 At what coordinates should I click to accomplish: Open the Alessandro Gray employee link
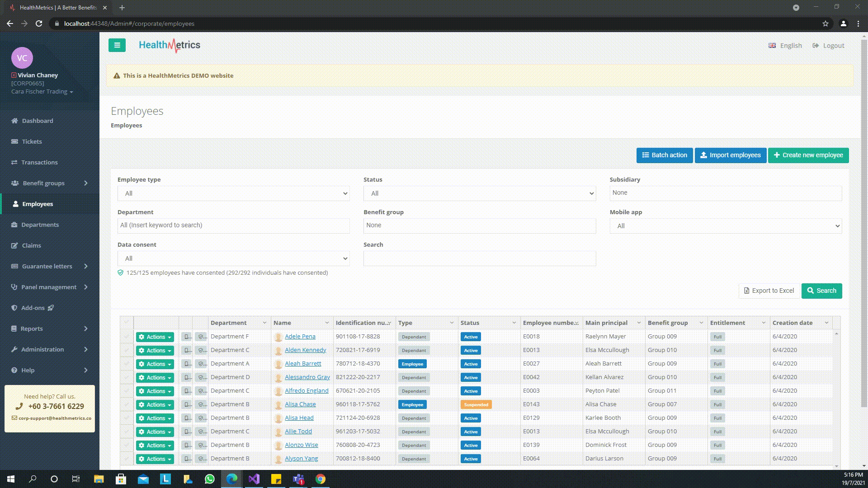click(x=307, y=377)
